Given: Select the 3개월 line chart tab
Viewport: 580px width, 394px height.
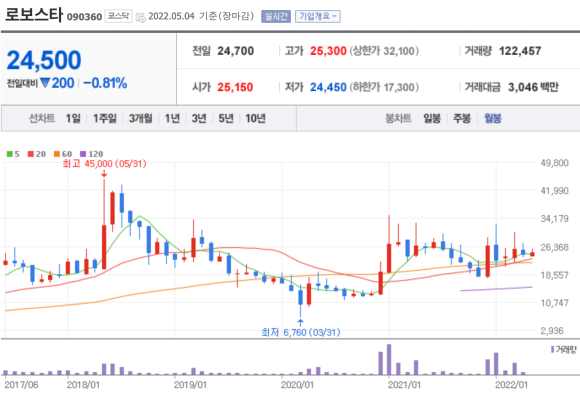Looking at the screenshot, I should coord(141,118).
